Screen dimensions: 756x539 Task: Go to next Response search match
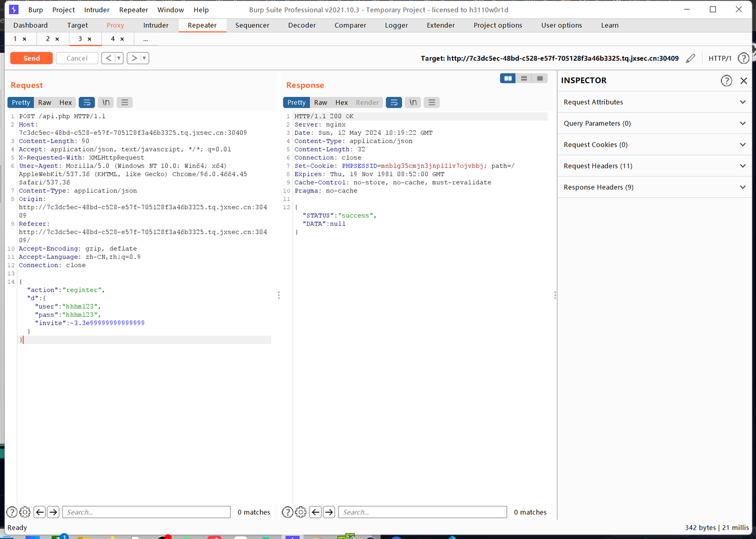pos(329,512)
